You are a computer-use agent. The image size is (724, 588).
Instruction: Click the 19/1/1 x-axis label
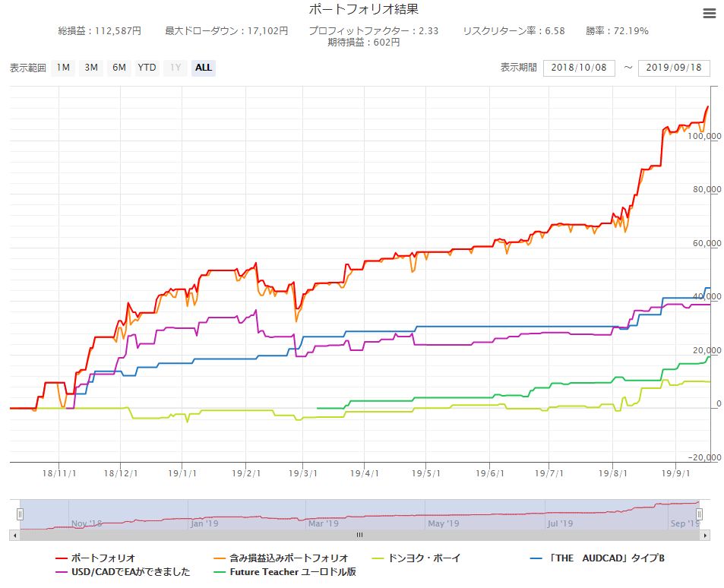182,473
